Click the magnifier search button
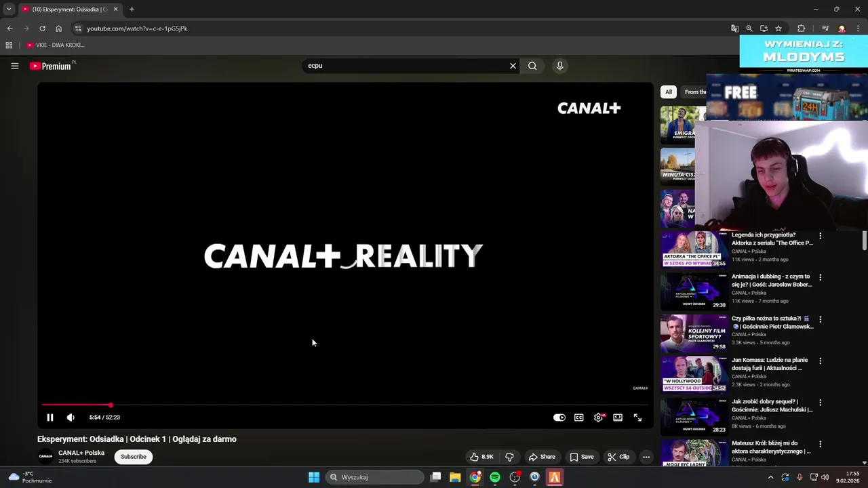Viewport: 868px width, 488px height. [x=532, y=66]
